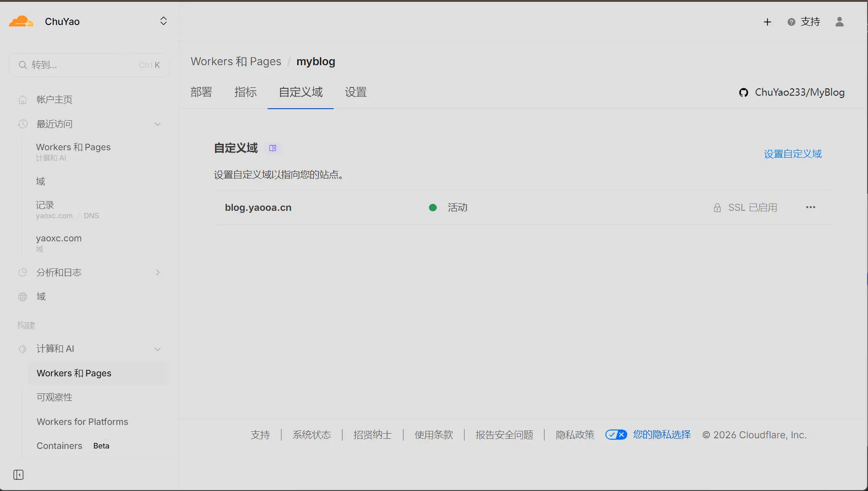The width and height of the screenshot is (868, 491).
Task: Click the 报告安全问题 footer link
Action: pyautogui.click(x=504, y=435)
